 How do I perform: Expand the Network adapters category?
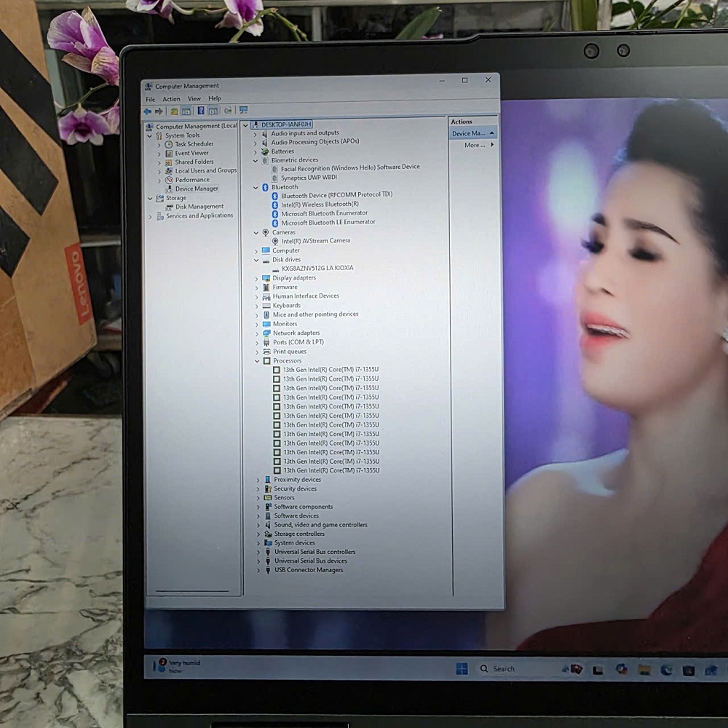click(x=256, y=333)
